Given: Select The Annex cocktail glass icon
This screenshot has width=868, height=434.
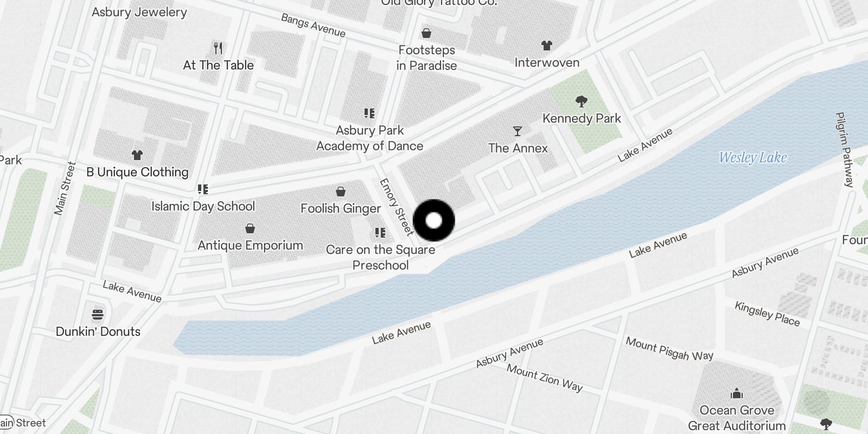Looking at the screenshot, I should coord(518,131).
